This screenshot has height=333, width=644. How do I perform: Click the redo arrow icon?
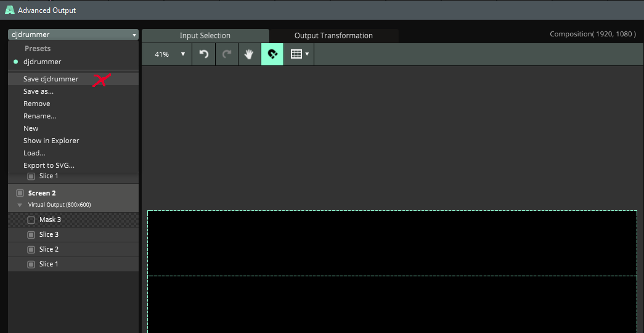point(226,54)
